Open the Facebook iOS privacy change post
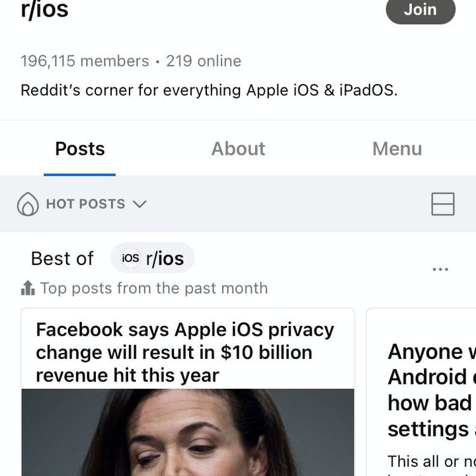This screenshot has height=476, width=476. tap(185, 352)
